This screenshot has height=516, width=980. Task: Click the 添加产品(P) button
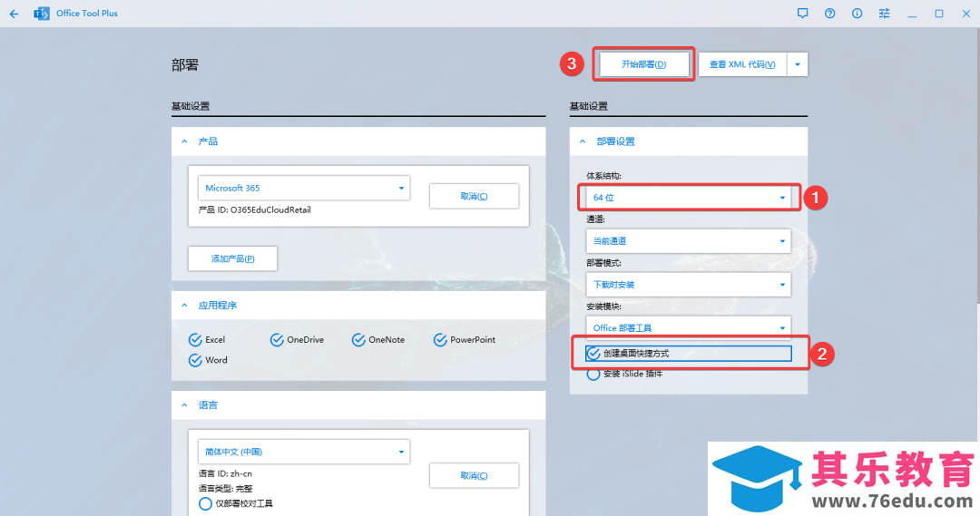click(x=232, y=258)
